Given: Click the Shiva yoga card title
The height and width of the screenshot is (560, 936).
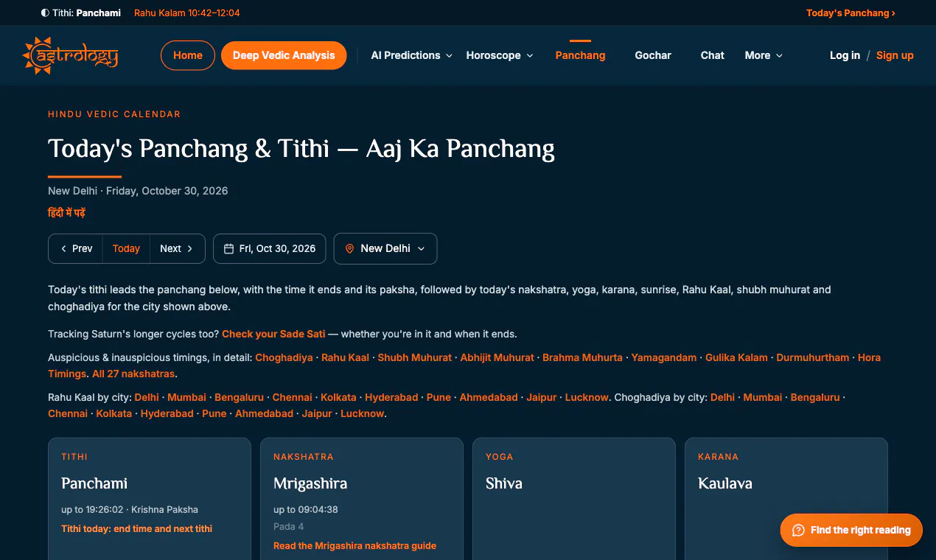Looking at the screenshot, I should [504, 483].
